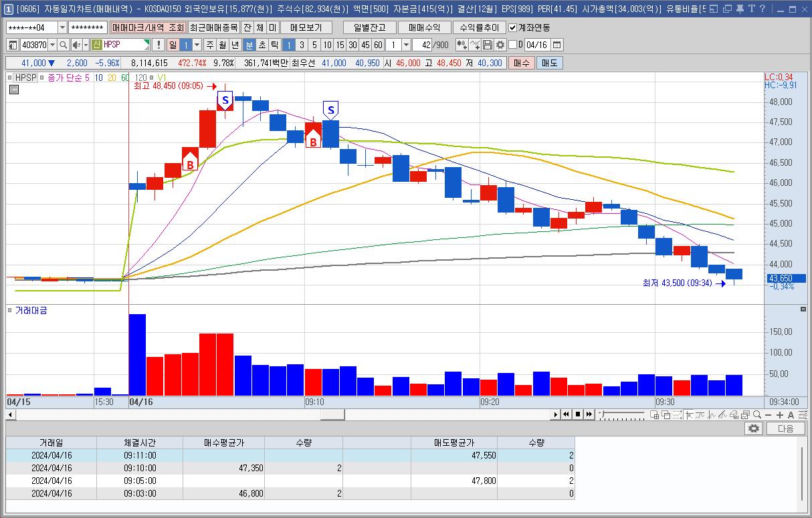The height and width of the screenshot is (518, 812).
Task: Select the 주 weekly period toggle
Action: click(x=210, y=45)
